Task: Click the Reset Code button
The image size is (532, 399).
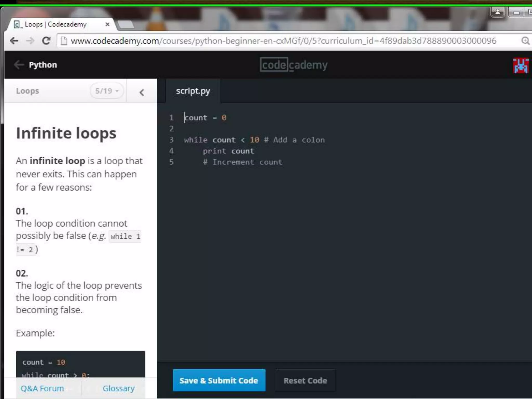Action: 305,381
